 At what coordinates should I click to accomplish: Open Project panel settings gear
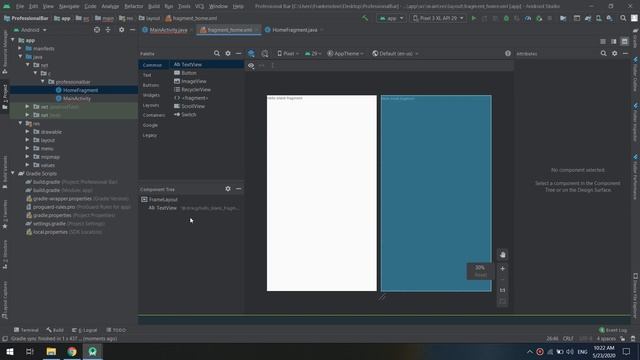pyautogui.click(x=121, y=30)
